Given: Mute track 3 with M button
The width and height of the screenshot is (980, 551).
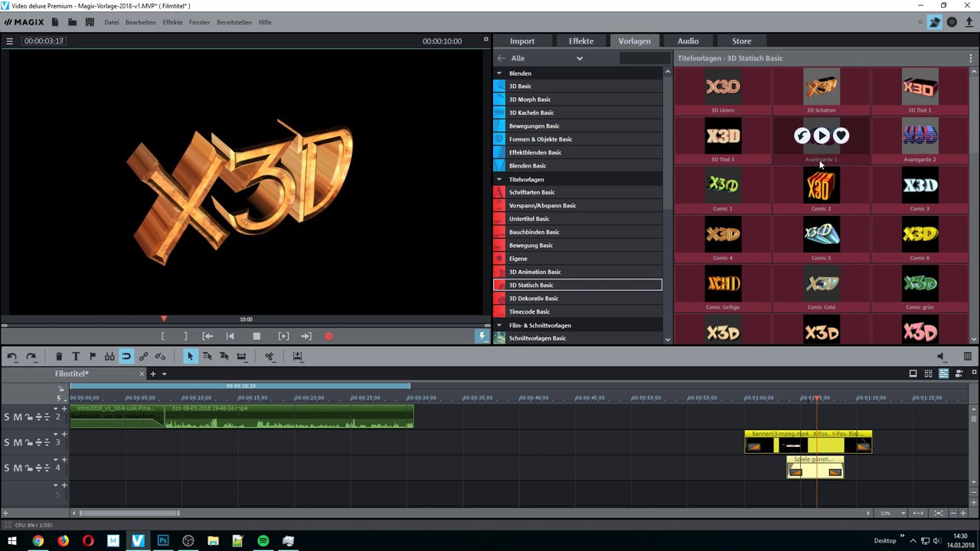Looking at the screenshot, I should (x=18, y=442).
